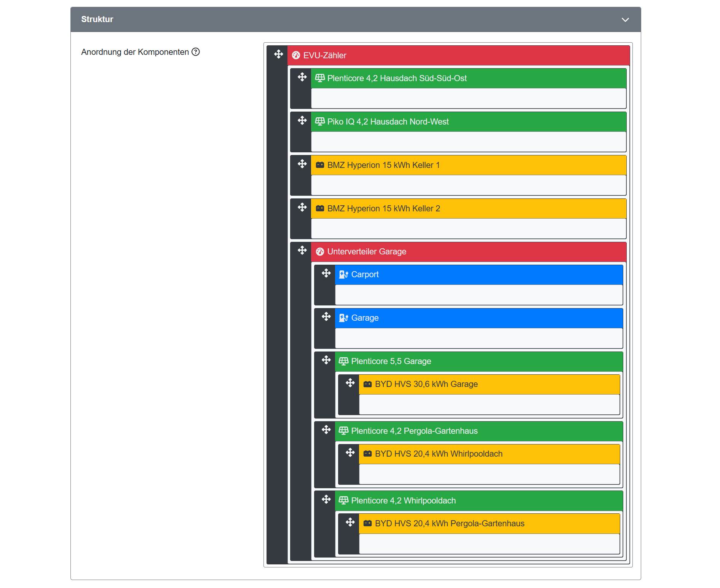
Task: Click empty drop area under BYD HVS 30,6 kWh Garage
Action: click(490, 404)
